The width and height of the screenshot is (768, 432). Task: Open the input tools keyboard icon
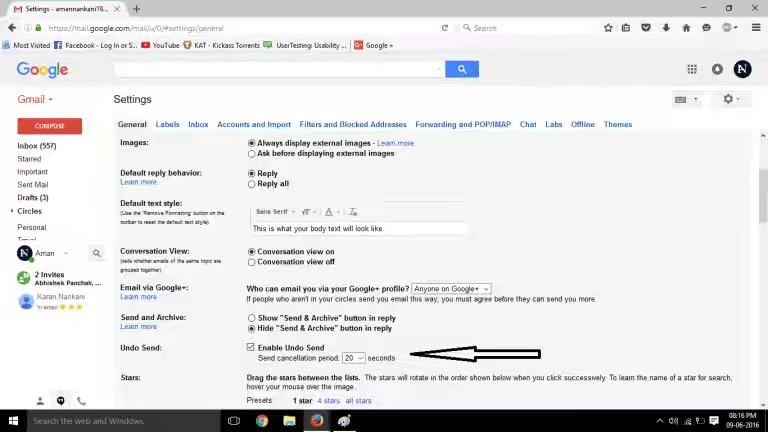point(686,99)
